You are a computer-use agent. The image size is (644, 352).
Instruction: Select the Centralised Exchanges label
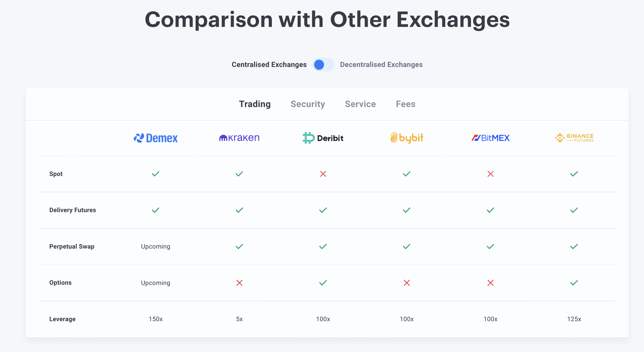(269, 65)
